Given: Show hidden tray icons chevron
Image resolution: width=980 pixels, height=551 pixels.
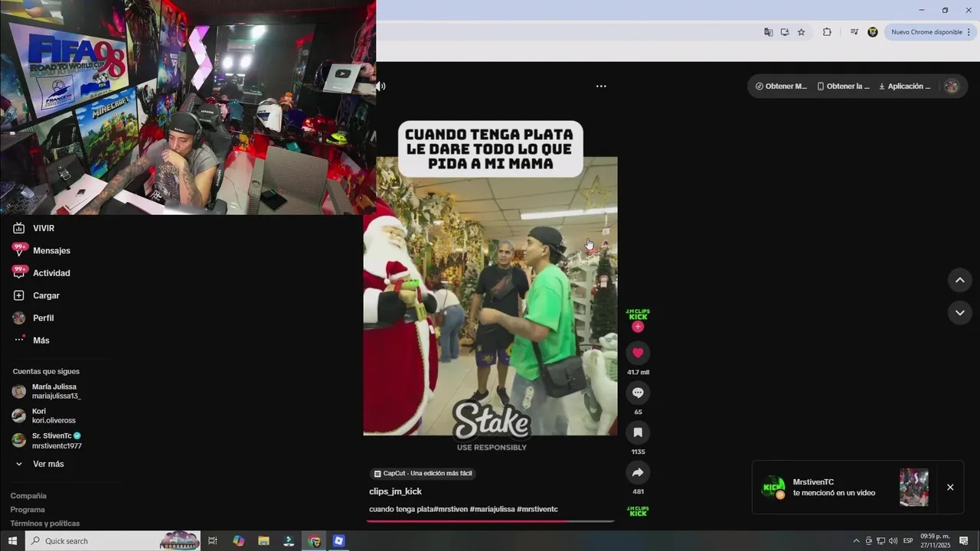Looking at the screenshot, I should 856,541.
